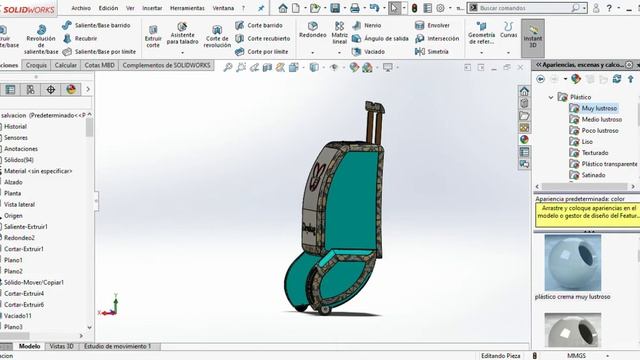Choose Corte recubierto tool
The image size is (640, 360).
coord(262,38)
